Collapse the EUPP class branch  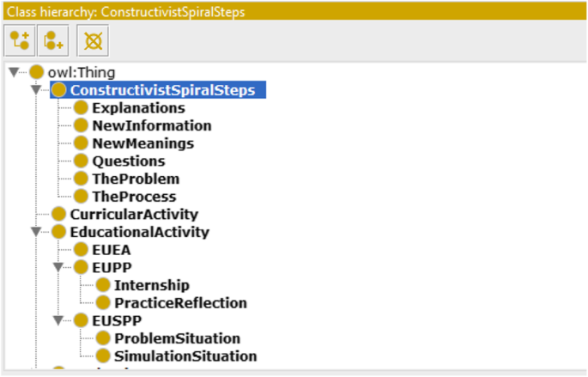[x=58, y=267]
